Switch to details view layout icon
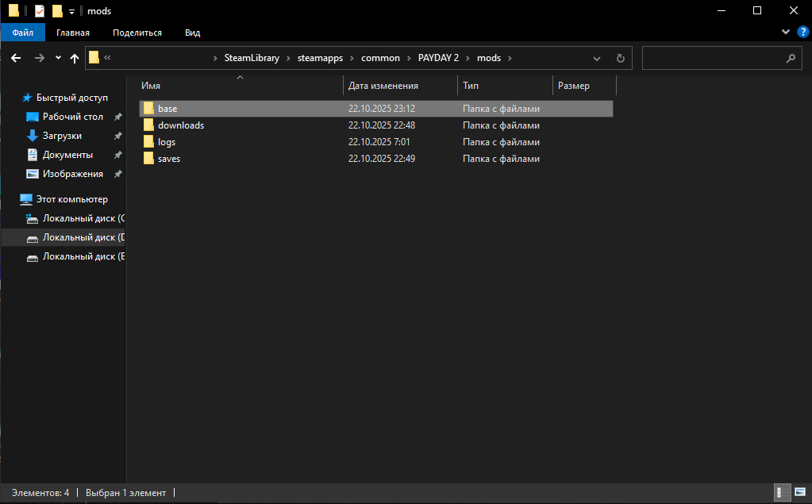Image resolution: width=812 pixels, height=504 pixels. coord(780,493)
